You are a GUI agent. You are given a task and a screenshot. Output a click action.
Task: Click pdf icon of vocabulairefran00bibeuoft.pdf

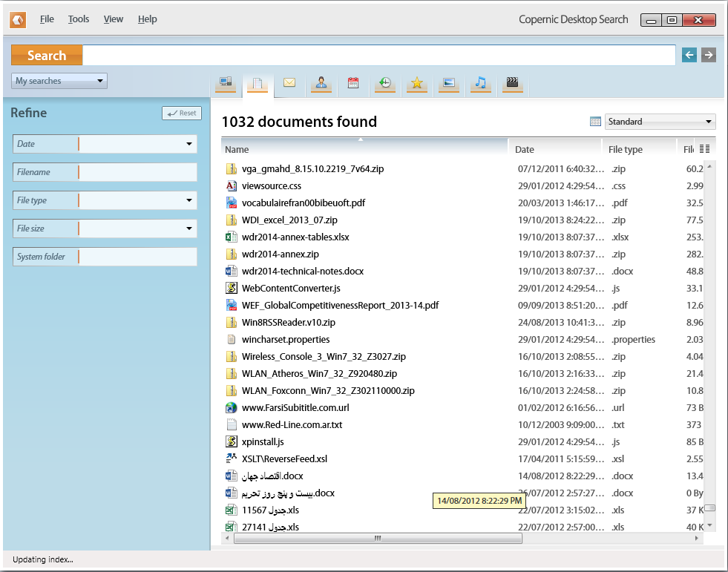[231, 203]
